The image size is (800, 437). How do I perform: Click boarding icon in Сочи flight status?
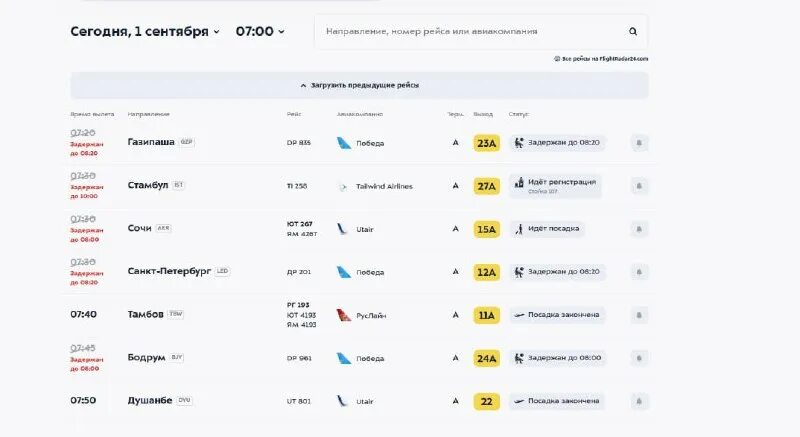click(518, 229)
